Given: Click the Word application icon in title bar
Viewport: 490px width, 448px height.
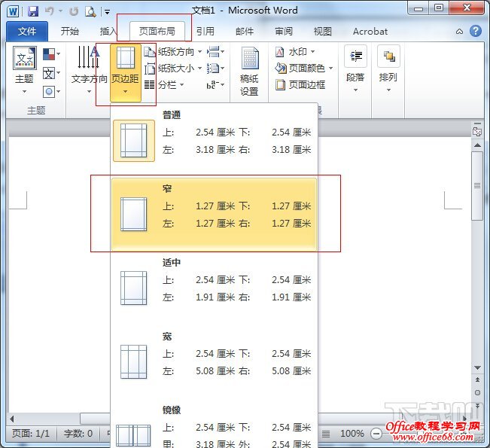Looking at the screenshot, I should click(13, 11).
